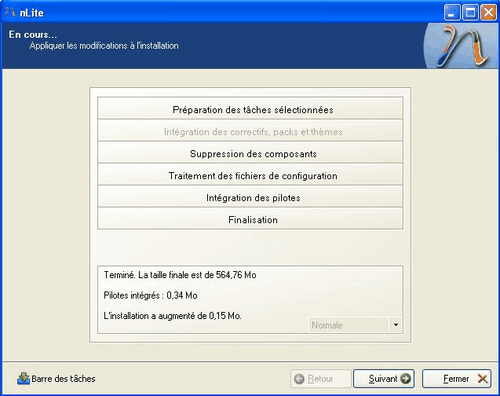Click the Barre des tâches tray icon
The width and height of the screenshot is (500, 396).
(x=23, y=379)
